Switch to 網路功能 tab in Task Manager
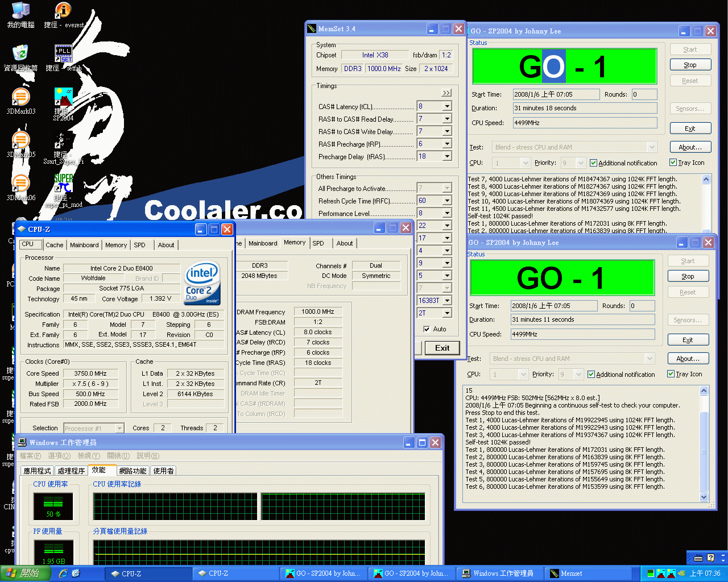The height and width of the screenshot is (582, 728). click(133, 471)
